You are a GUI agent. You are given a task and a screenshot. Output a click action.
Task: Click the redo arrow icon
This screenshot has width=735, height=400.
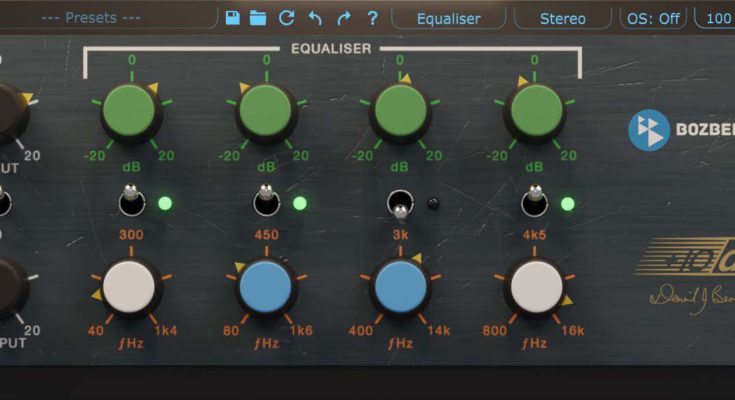(x=344, y=18)
